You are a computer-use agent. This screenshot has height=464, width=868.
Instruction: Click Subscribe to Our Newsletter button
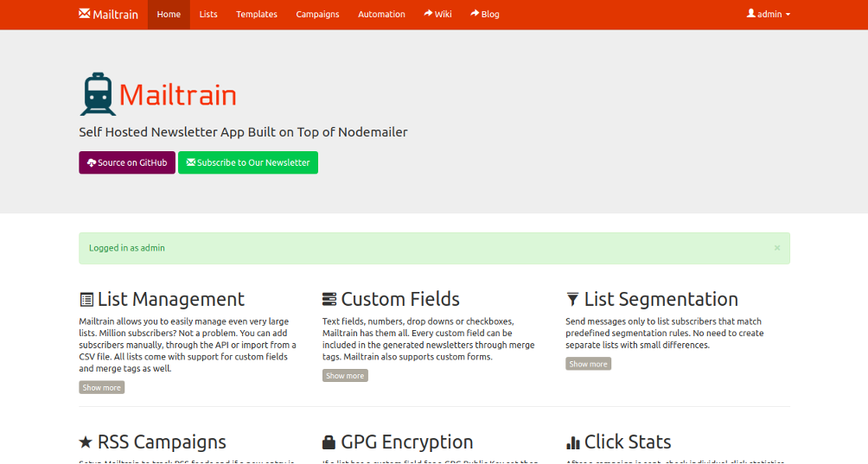pyautogui.click(x=248, y=162)
